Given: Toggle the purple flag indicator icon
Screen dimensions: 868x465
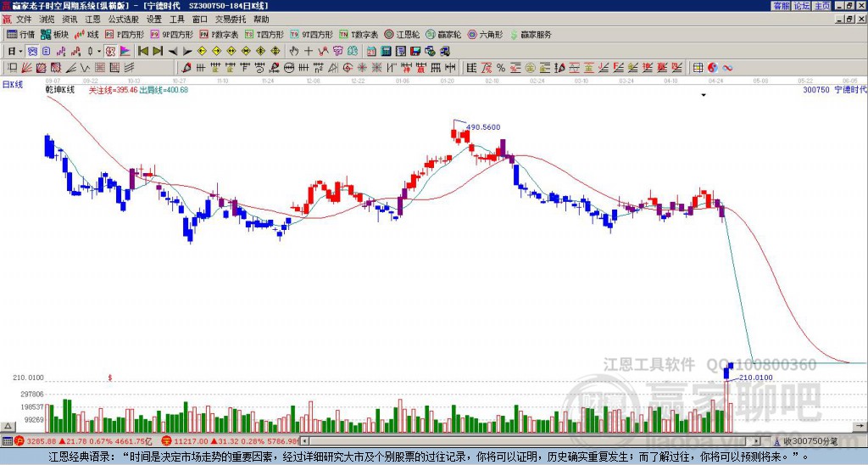Looking at the screenshot, I should [126, 51].
